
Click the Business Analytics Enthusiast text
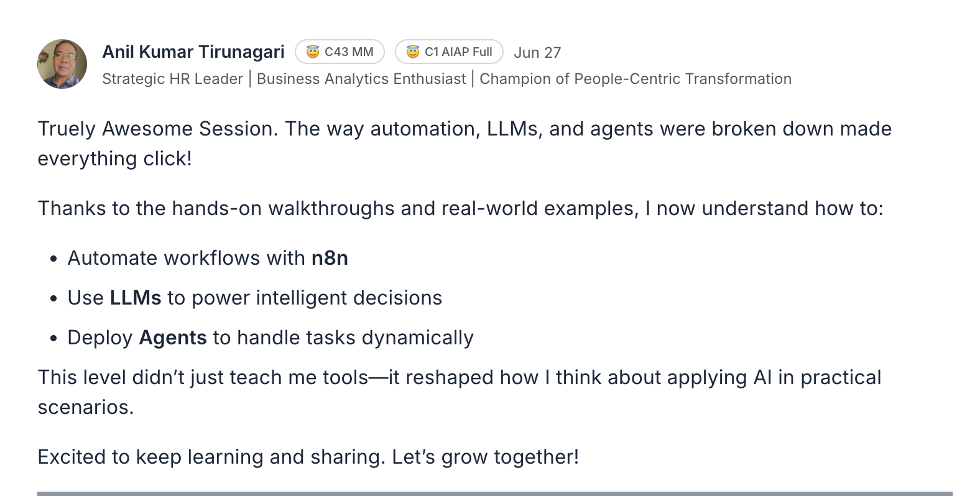coord(361,79)
